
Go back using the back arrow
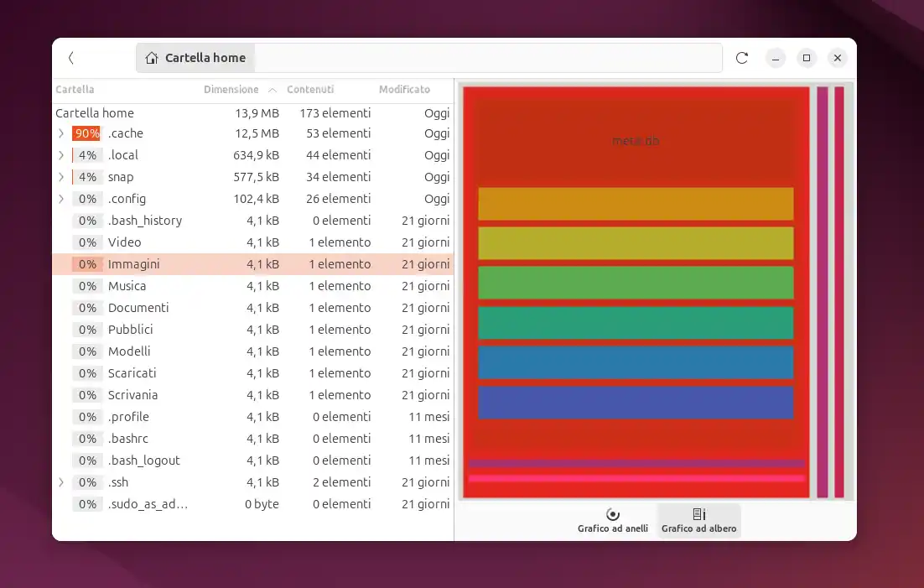click(71, 58)
